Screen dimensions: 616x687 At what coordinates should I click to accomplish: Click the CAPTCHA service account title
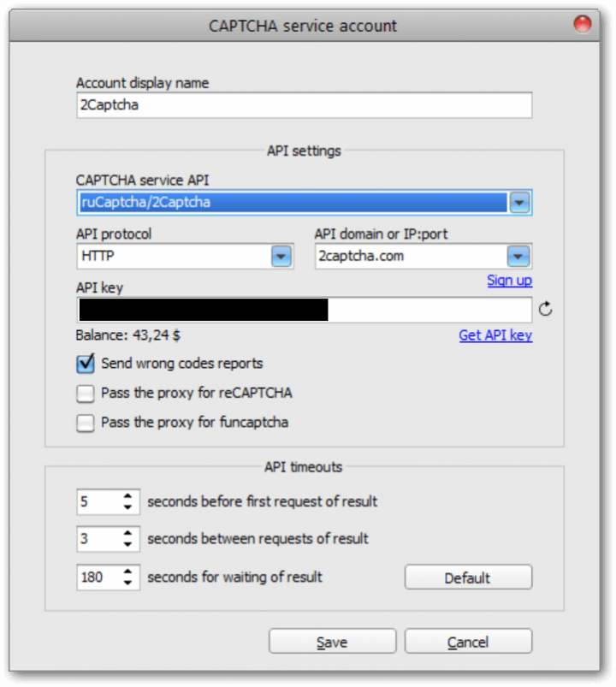[303, 26]
